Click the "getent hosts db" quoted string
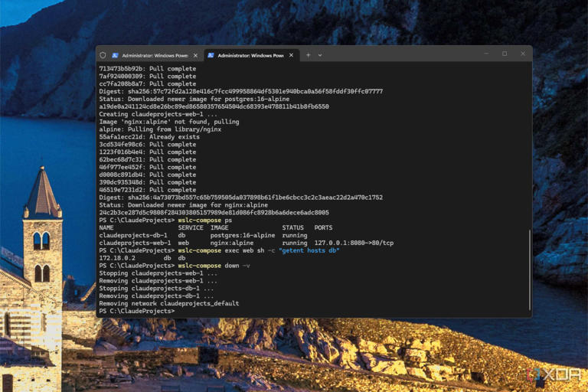Screen dimensions: 588x392 click(309, 250)
